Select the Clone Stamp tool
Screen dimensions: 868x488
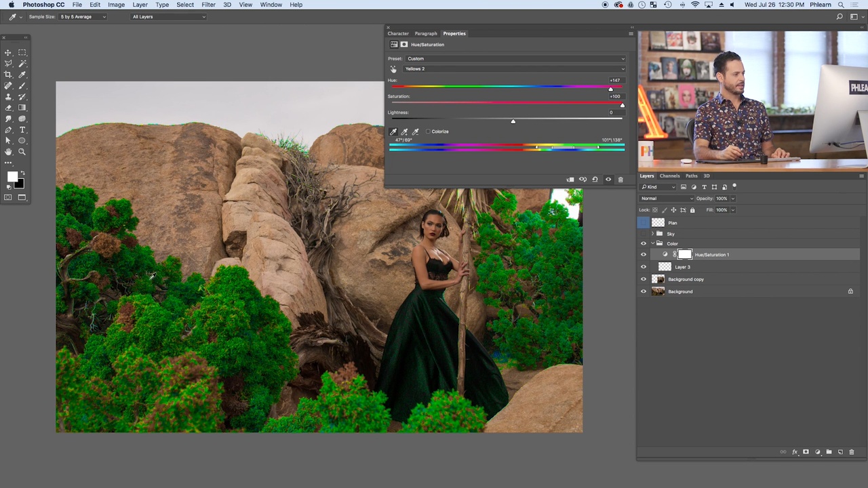click(8, 96)
